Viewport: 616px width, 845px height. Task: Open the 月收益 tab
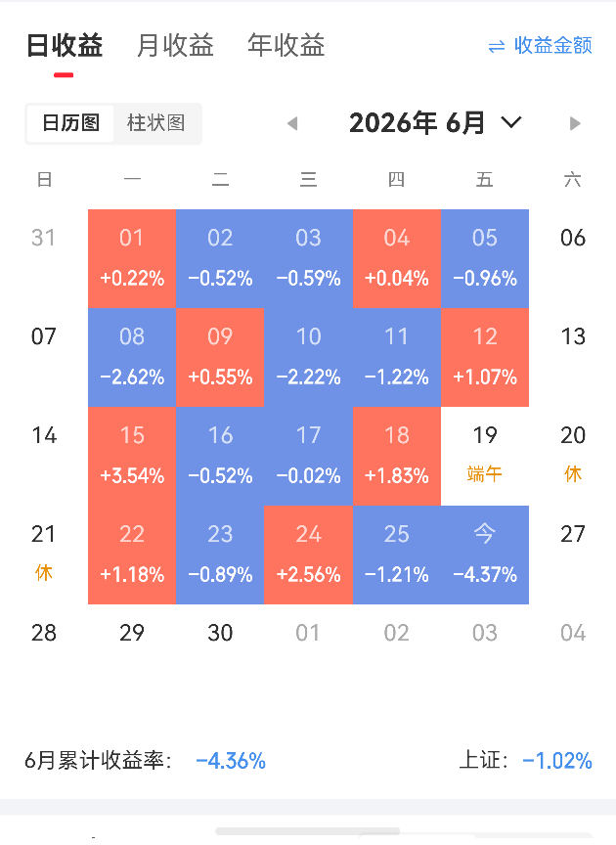pos(175,45)
